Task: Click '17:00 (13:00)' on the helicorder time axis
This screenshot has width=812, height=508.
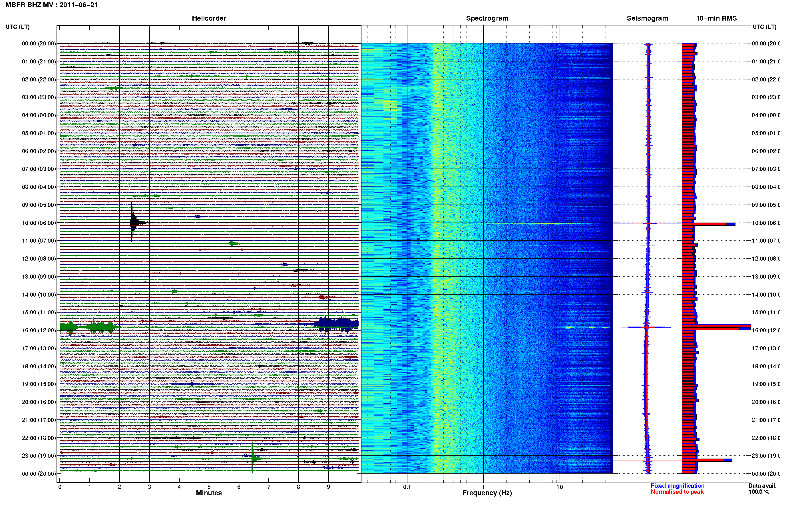Action: tap(39, 348)
